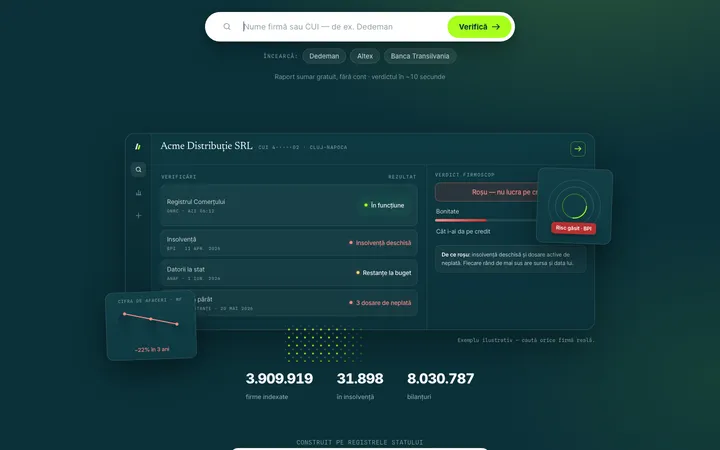Open the Registrul Comerțului verification row

(289, 205)
